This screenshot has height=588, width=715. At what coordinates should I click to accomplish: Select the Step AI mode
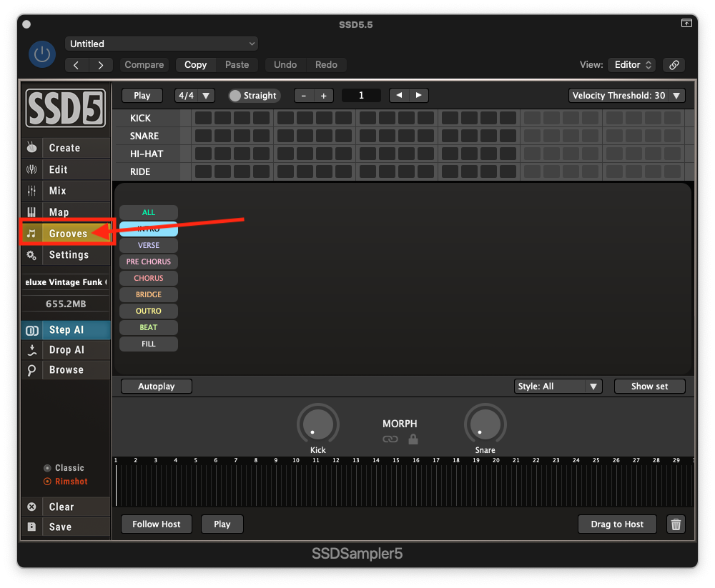point(66,330)
